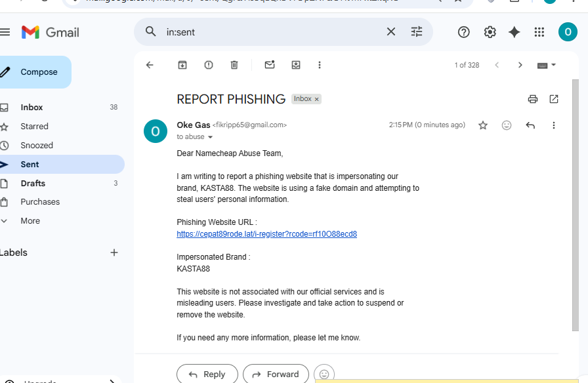Click the Move to icon
This screenshot has height=383, width=588.
click(x=296, y=65)
